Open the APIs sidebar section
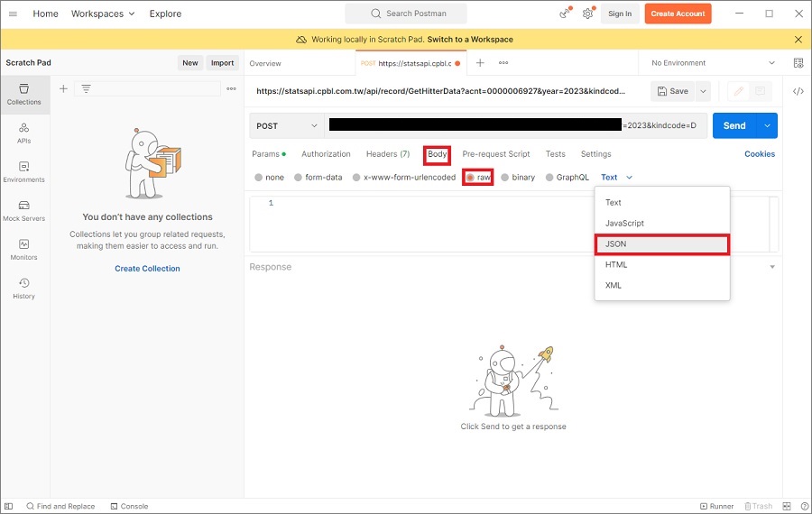The height and width of the screenshot is (514, 812). pos(24,133)
